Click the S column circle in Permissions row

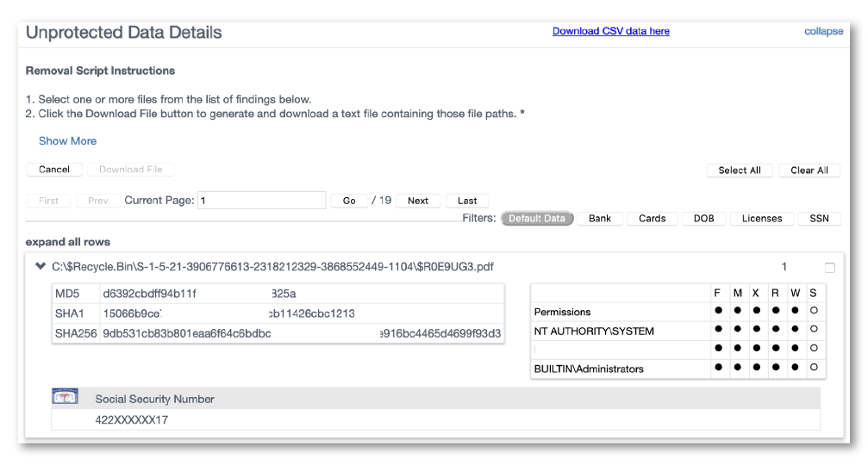[x=814, y=310]
